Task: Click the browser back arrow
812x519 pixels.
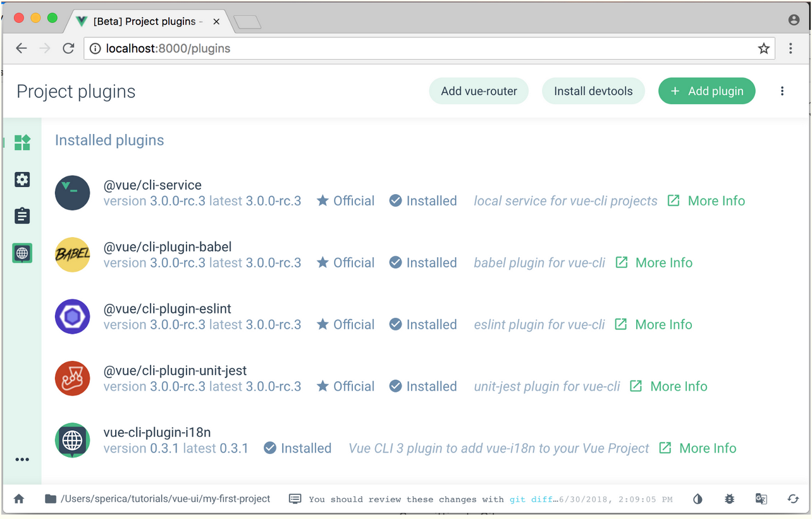Action: pos(22,48)
